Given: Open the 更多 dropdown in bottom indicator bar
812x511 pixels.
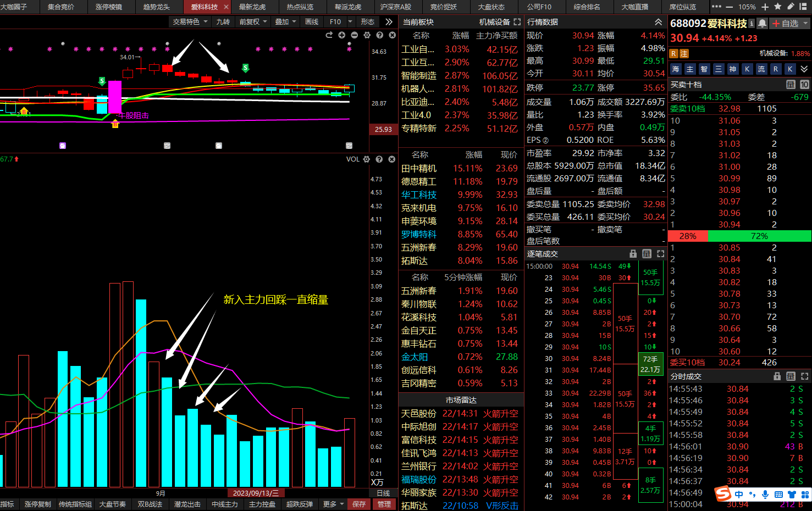Looking at the screenshot, I should click(333, 504).
